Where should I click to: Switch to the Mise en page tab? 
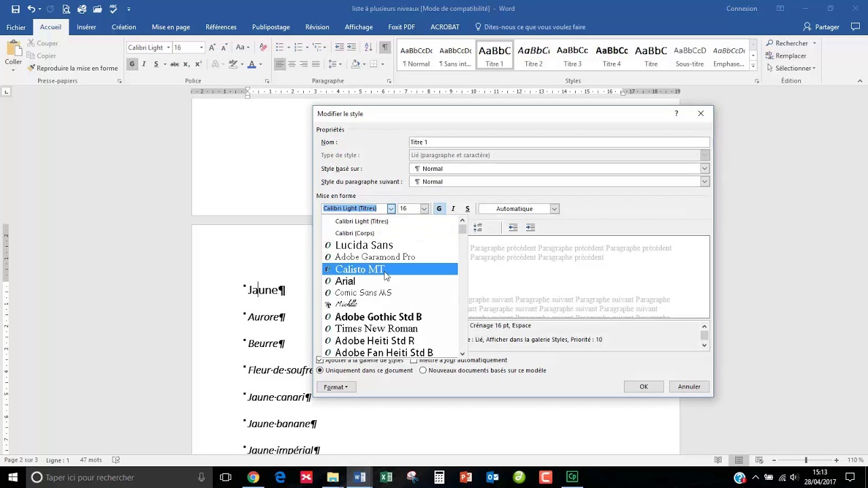[171, 27]
